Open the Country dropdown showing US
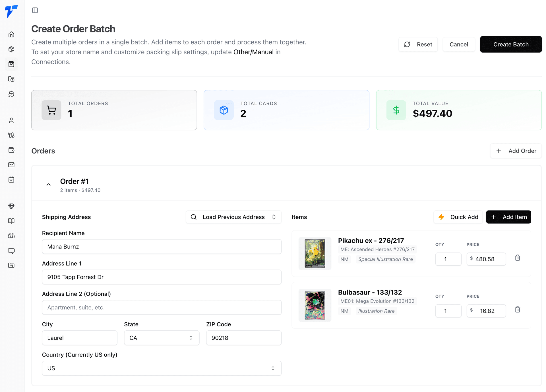 [161, 368]
